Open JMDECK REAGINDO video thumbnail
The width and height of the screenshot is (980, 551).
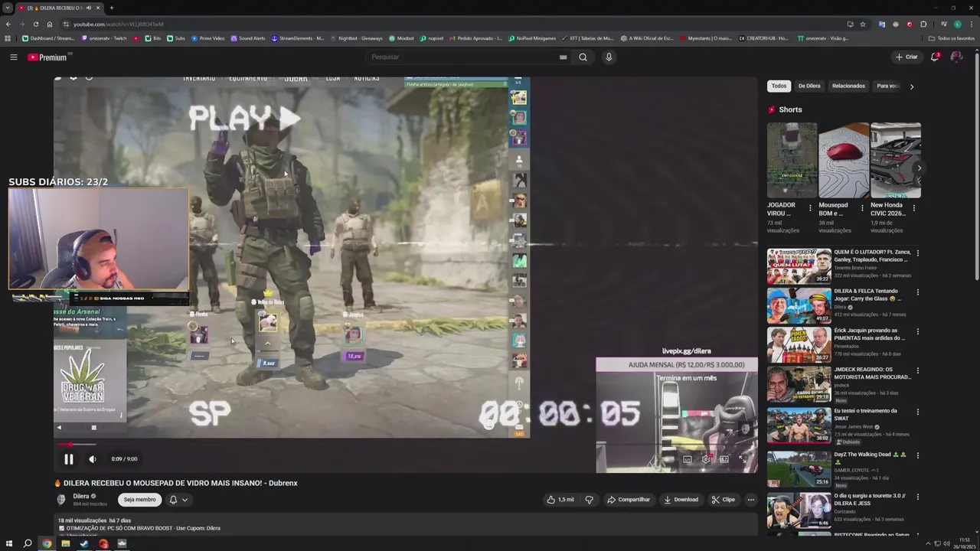(799, 384)
